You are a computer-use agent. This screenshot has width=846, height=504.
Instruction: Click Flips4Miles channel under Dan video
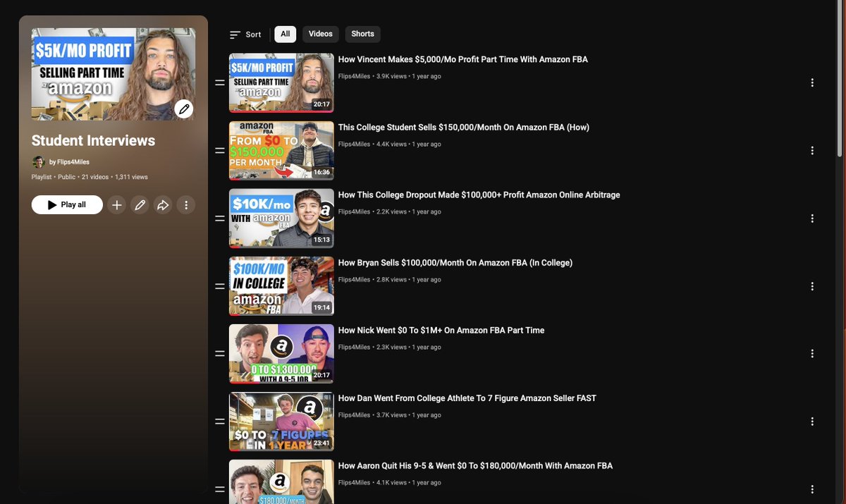point(354,414)
